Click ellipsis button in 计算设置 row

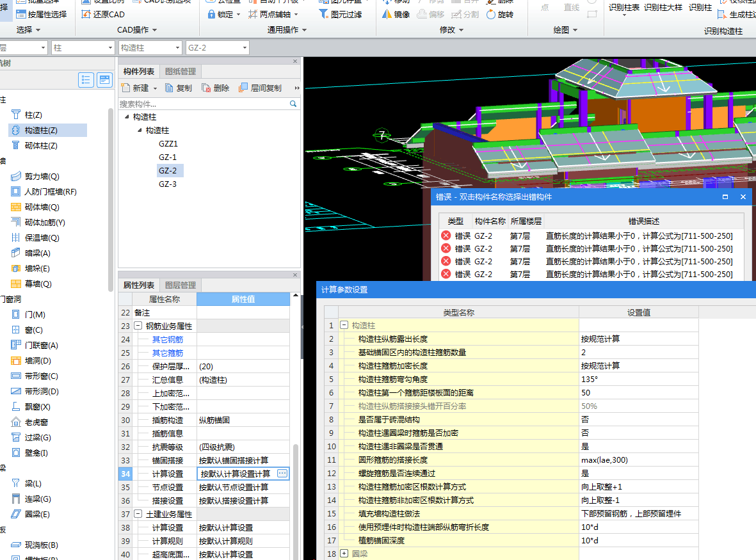[x=282, y=474]
